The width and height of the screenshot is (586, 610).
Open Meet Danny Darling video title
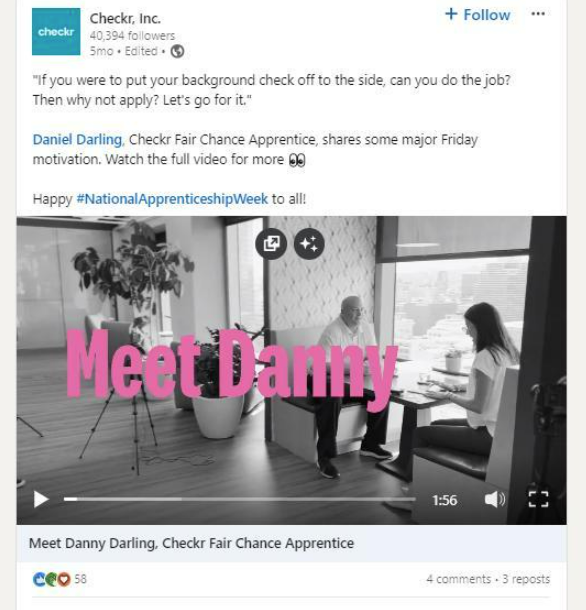[191, 543]
